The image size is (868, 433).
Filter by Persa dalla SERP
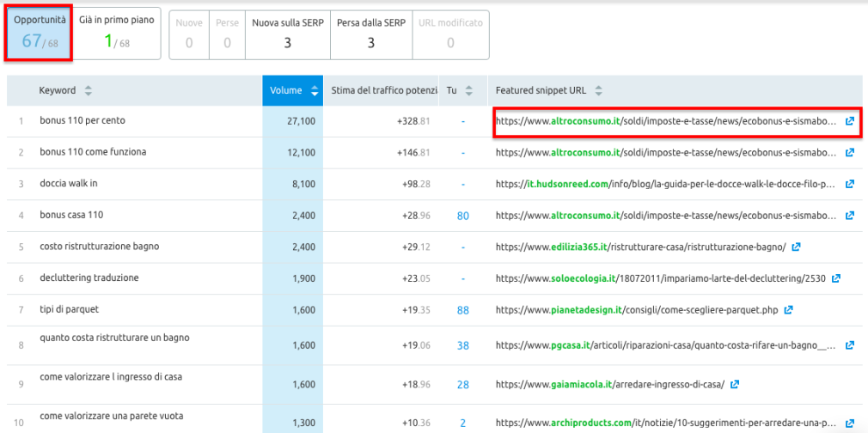(371, 34)
